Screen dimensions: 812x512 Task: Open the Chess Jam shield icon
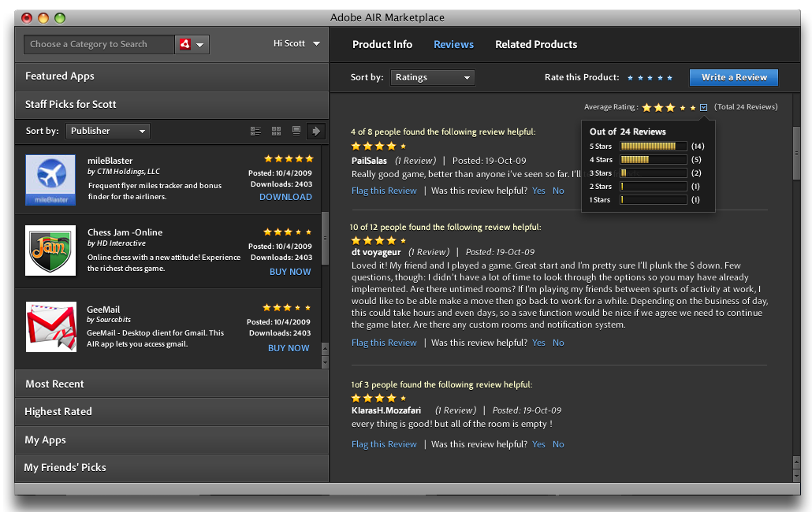[x=50, y=250]
